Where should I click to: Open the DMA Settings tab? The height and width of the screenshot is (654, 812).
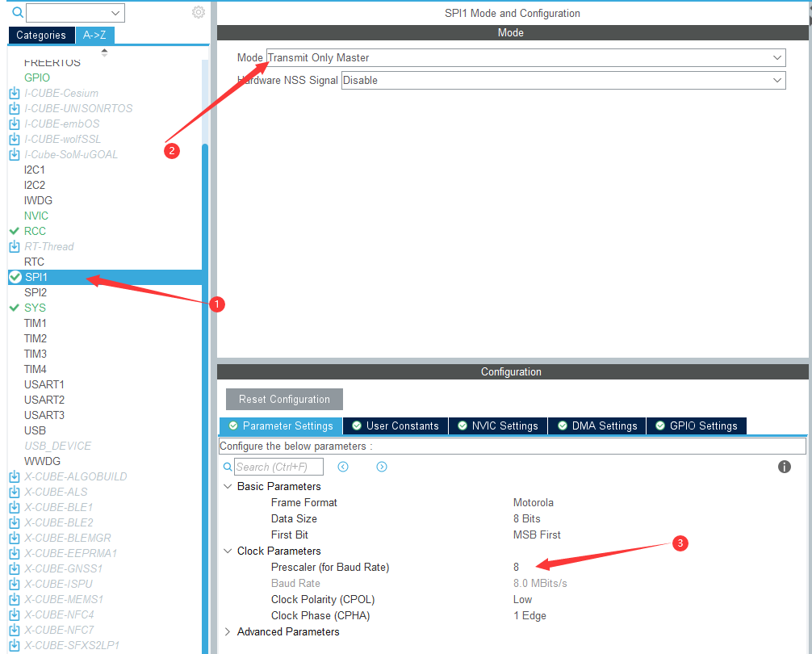(597, 426)
